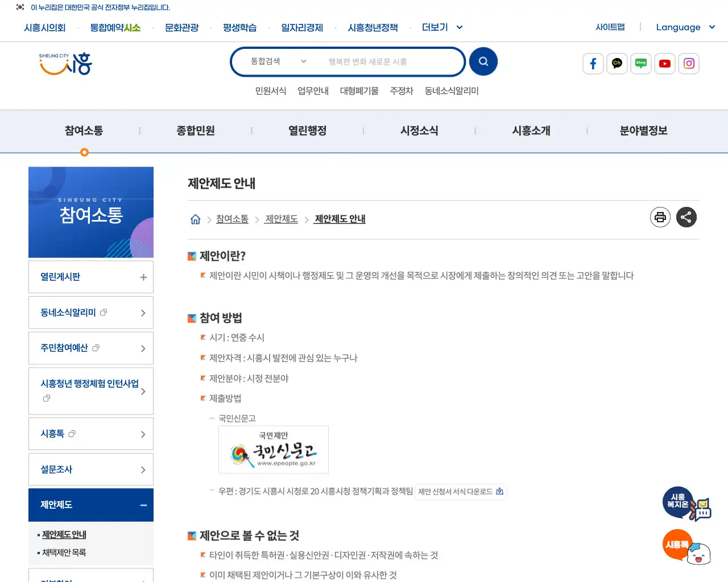Screen dimensions: 728x582
Task: Expand 열린게시판 sidebar plus
Action: click(x=143, y=277)
